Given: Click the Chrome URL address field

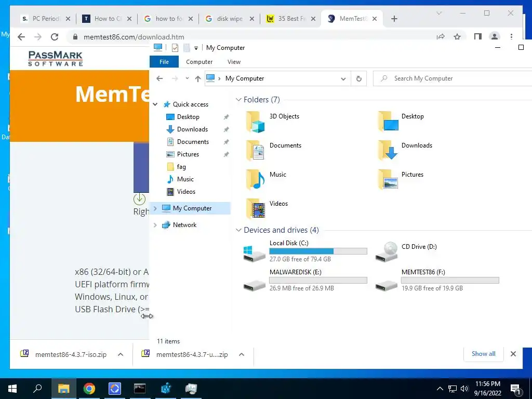Looking at the screenshot, I should [x=251, y=37].
